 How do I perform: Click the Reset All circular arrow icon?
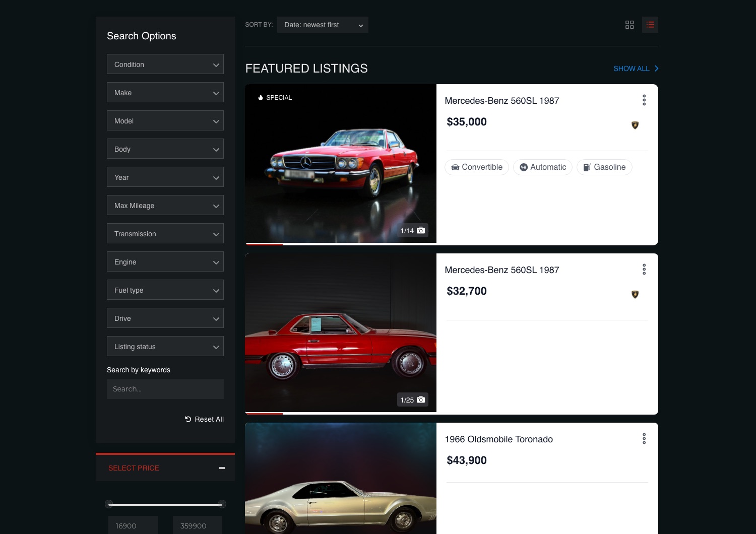(188, 419)
